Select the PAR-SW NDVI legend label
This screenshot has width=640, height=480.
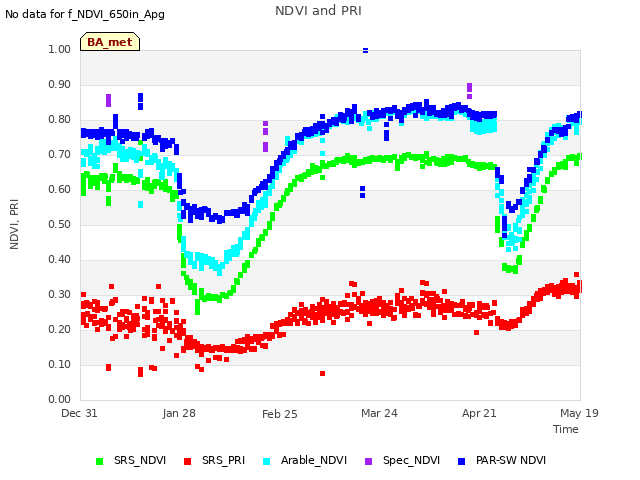click(511, 460)
